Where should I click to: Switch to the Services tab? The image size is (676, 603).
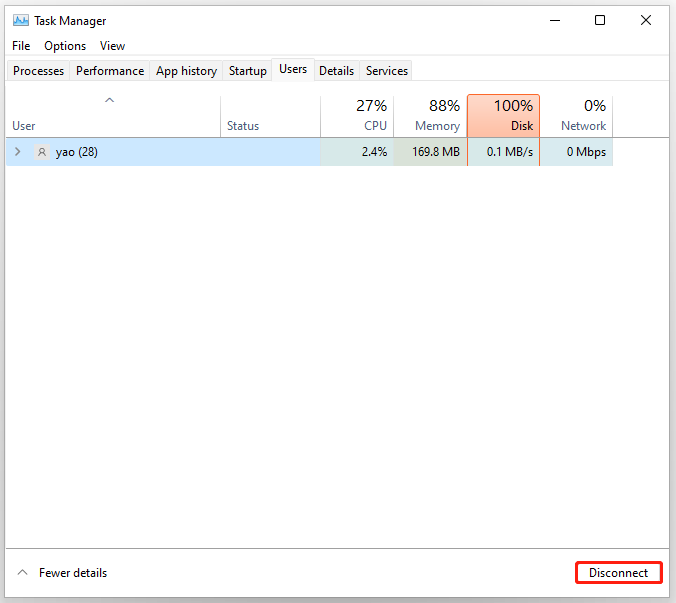pos(387,71)
